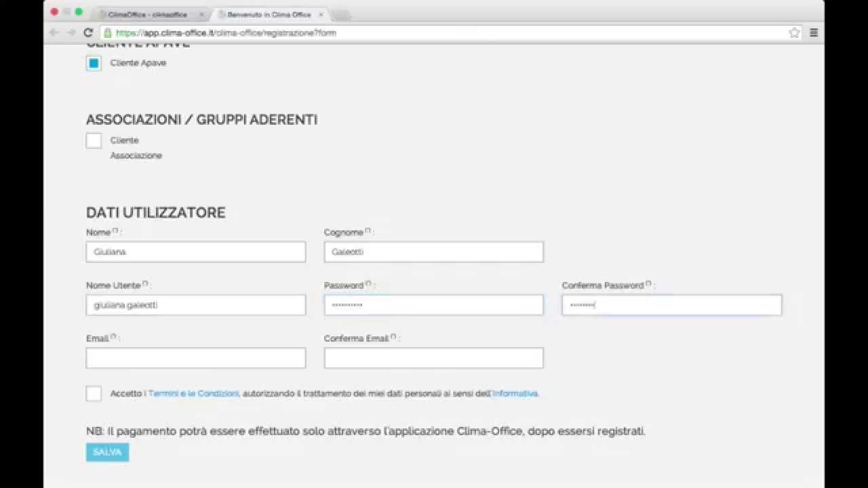Switch to the ClimaOffice - climaoffice tab

pyautogui.click(x=147, y=14)
